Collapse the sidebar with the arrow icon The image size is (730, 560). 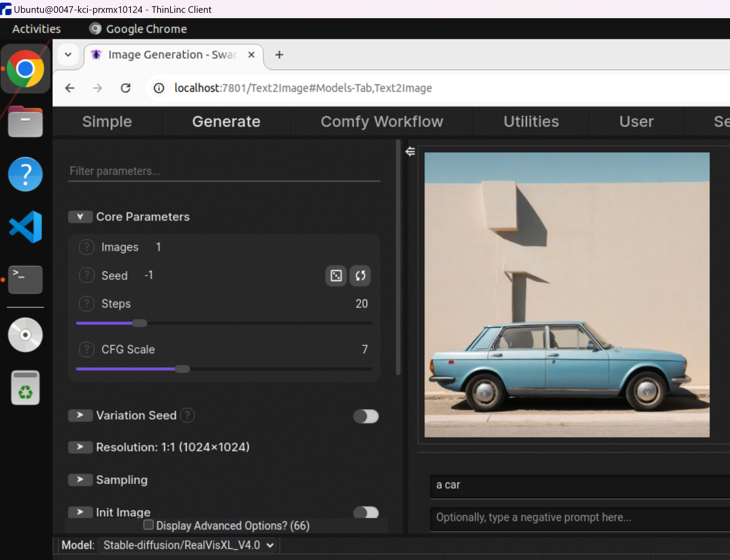[x=410, y=152]
